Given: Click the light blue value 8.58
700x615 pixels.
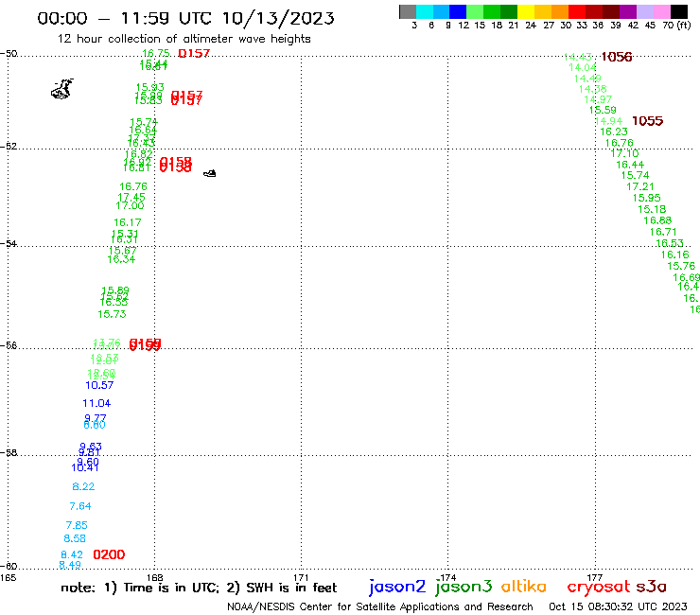Looking at the screenshot, I should click(75, 538).
